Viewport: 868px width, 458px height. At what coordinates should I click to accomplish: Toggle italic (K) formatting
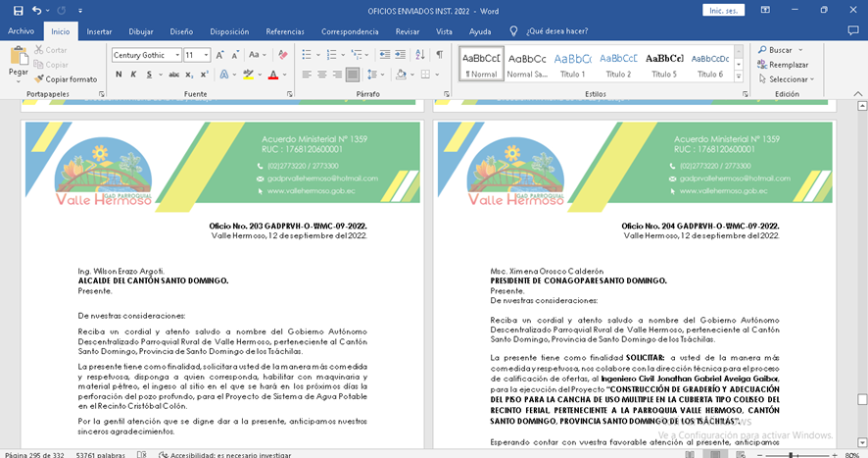[133, 75]
